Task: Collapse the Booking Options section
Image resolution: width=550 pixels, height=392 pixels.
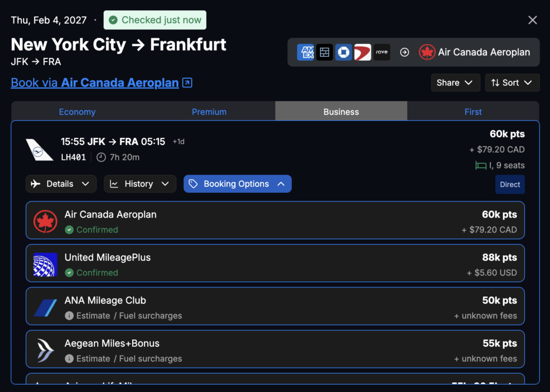Action: click(237, 184)
